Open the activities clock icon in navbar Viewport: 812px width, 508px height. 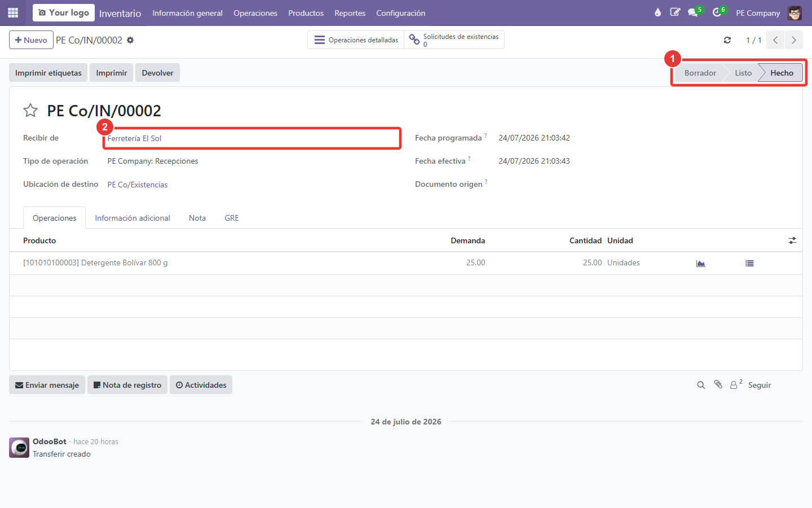pyautogui.click(x=718, y=12)
